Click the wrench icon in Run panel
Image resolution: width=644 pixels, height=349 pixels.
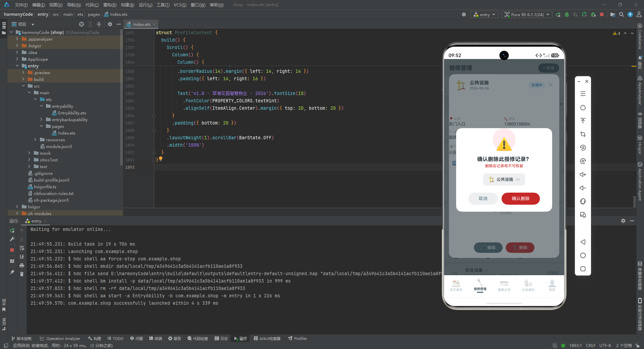click(12, 239)
